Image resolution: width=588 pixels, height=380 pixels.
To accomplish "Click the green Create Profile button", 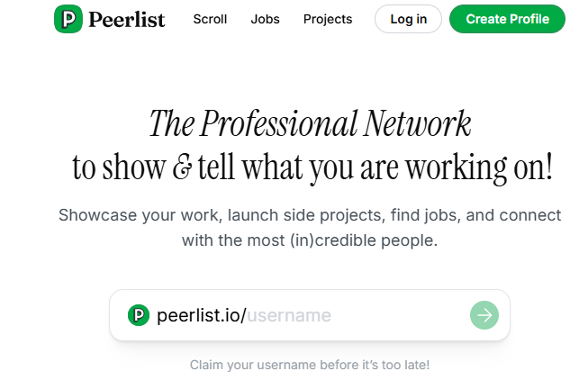I will pyautogui.click(x=507, y=19).
